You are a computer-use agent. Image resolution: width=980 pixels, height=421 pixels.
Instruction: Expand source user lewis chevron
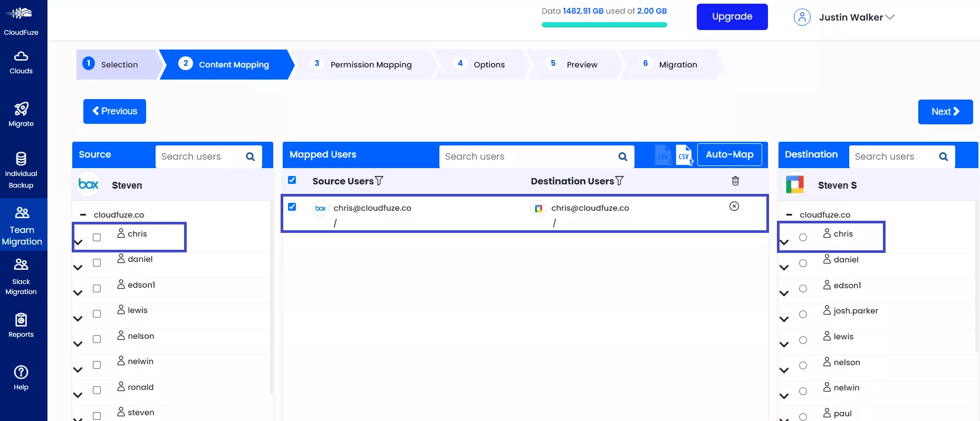pos(78,319)
